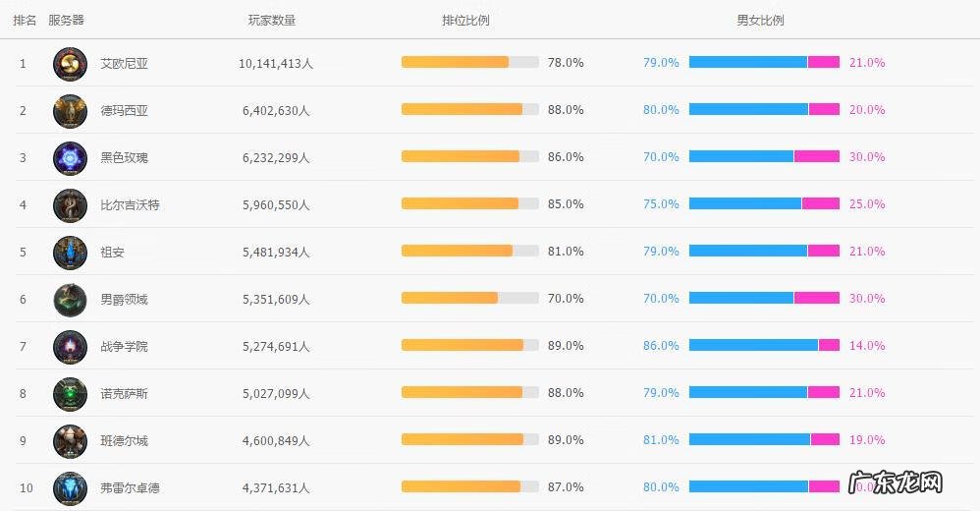Click 艾欧尼亚's orange ranked ratio bar

point(456,62)
